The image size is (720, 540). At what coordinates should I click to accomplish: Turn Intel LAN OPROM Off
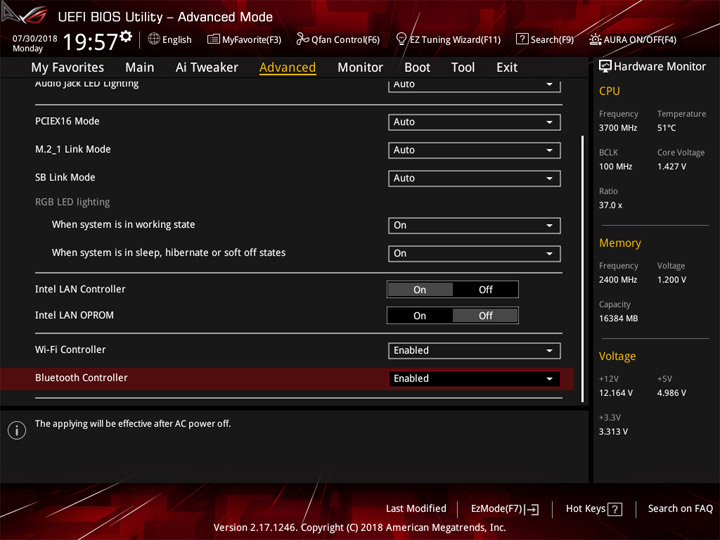(x=485, y=316)
